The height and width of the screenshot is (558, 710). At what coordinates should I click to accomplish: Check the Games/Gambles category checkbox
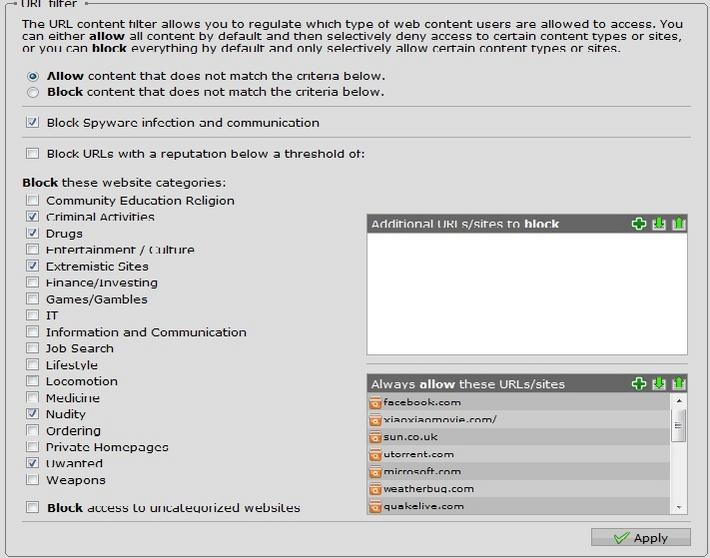pos(34,299)
